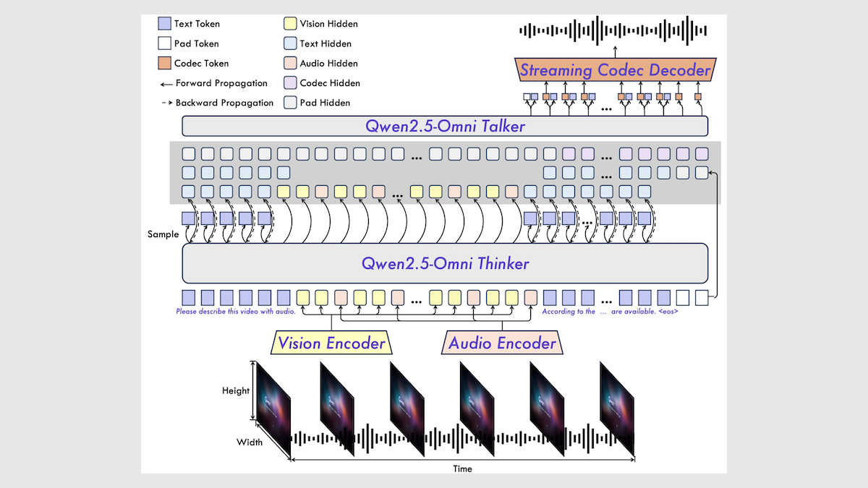Image resolution: width=868 pixels, height=488 pixels.
Task: Click the Vision Encoder box
Action: pyautogui.click(x=331, y=343)
